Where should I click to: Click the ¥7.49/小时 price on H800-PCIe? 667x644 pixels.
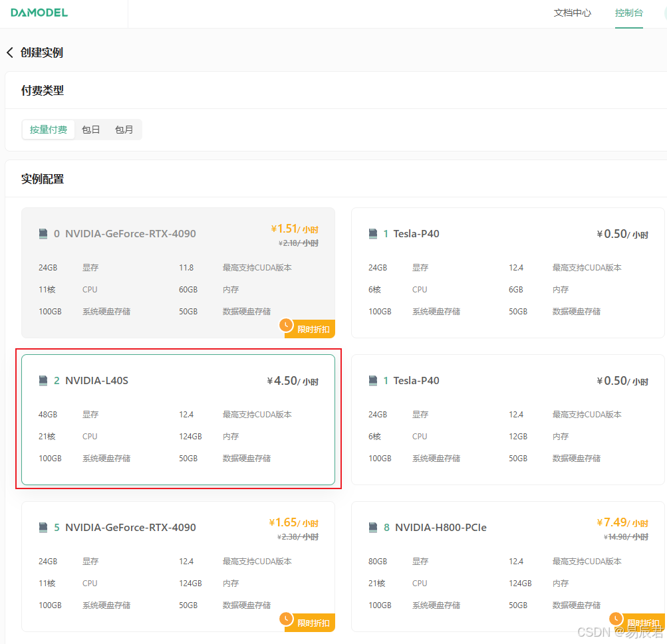point(622,522)
